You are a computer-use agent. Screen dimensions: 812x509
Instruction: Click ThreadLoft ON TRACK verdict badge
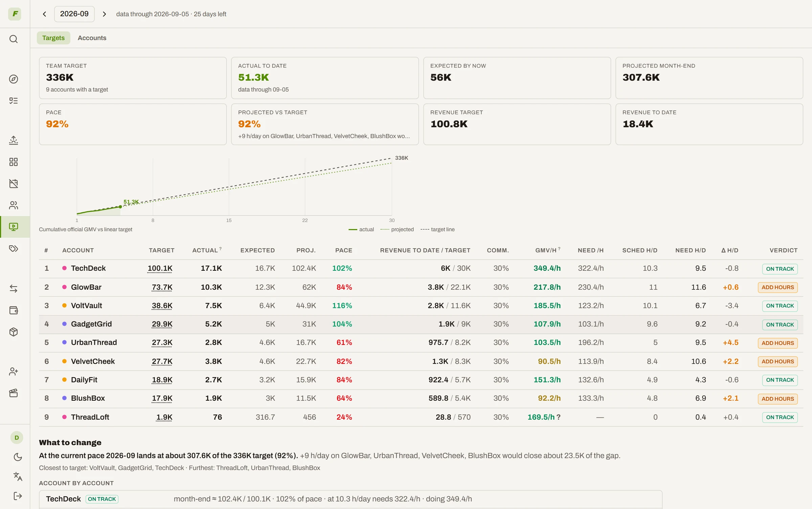pyautogui.click(x=780, y=417)
